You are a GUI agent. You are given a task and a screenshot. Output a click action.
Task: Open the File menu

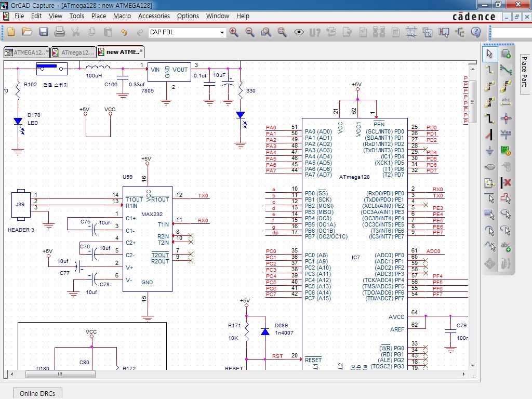click(x=19, y=16)
